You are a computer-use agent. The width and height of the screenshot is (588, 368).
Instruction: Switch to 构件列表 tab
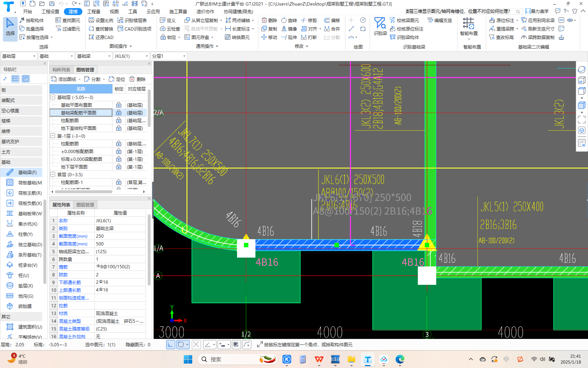(x=61, y=70)
